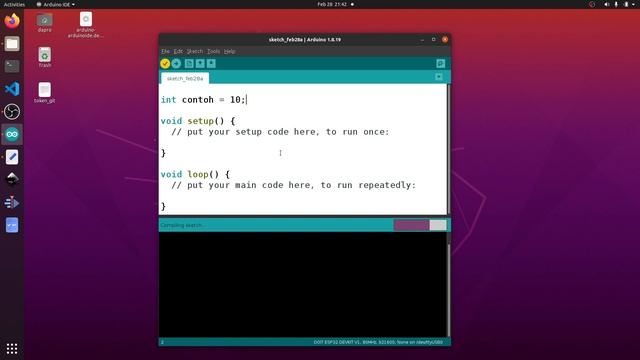Click the black console output area
Image resolution: width=640 pixels, height=360 pixels.
[x=302, y=284]
